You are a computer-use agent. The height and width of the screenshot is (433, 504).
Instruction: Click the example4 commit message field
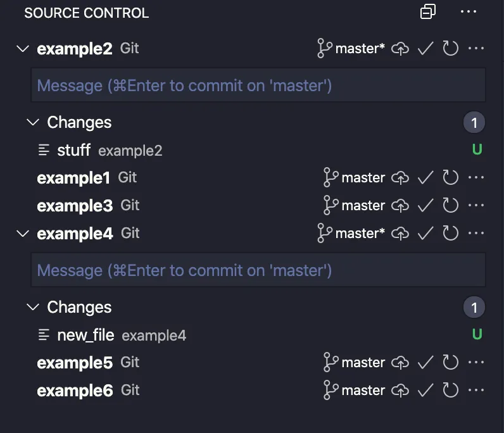click(258, 270)
